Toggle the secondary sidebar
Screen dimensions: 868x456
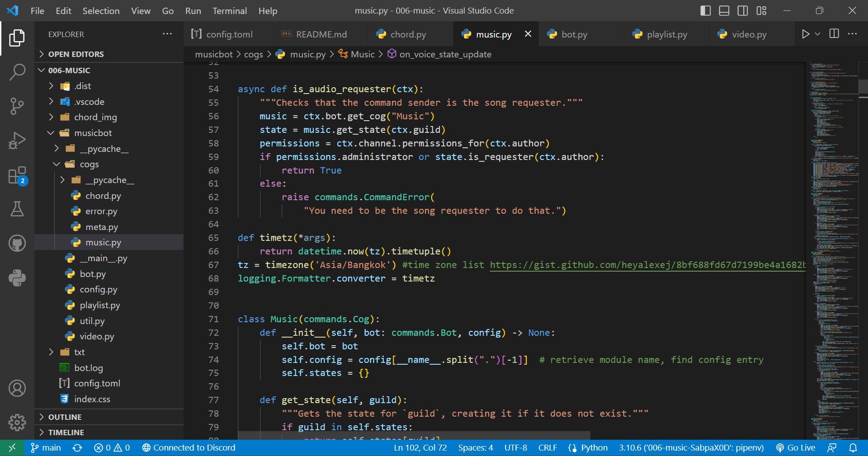(742, 10)
